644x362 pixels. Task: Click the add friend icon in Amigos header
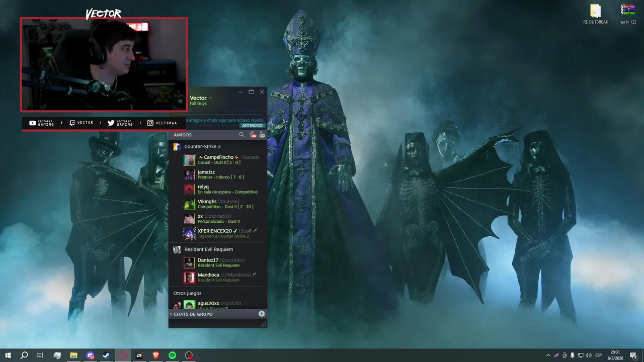pos(262,135)
